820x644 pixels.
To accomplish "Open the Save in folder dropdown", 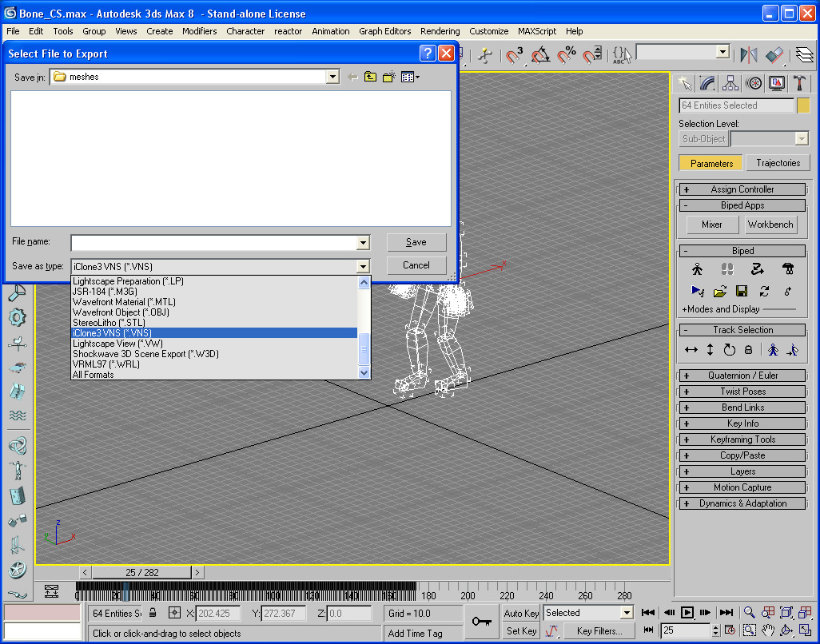I will tap(332, 77).
